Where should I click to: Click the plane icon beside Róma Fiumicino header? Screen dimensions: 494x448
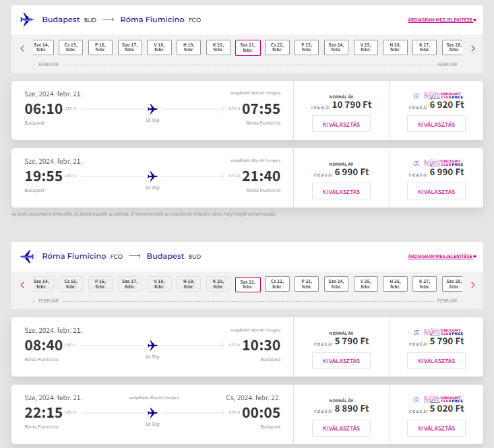pos(27,256)
